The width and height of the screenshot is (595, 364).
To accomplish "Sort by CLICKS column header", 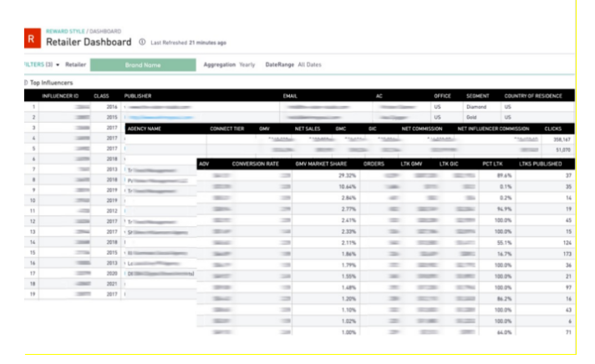I will 553,129.
